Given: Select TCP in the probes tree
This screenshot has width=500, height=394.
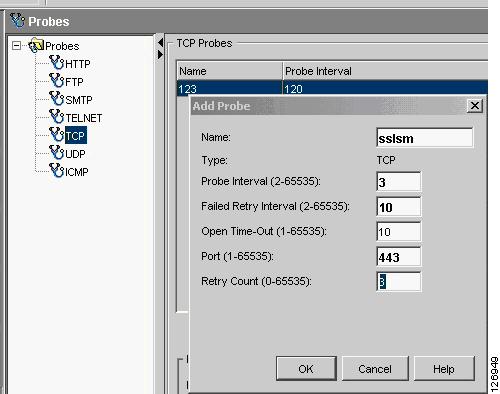Looking at the screenshot, I should coord(76,135).
